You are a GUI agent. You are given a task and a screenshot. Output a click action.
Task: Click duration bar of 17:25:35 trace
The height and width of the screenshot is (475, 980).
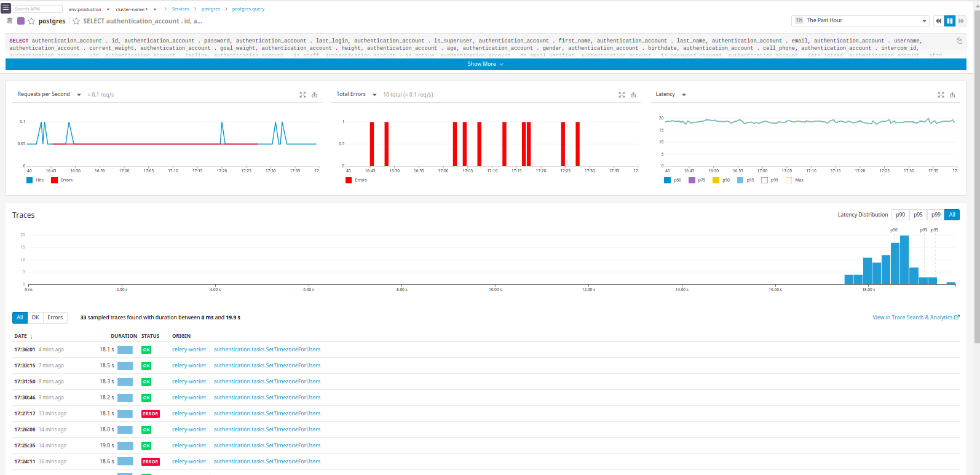tap(125, 445)
